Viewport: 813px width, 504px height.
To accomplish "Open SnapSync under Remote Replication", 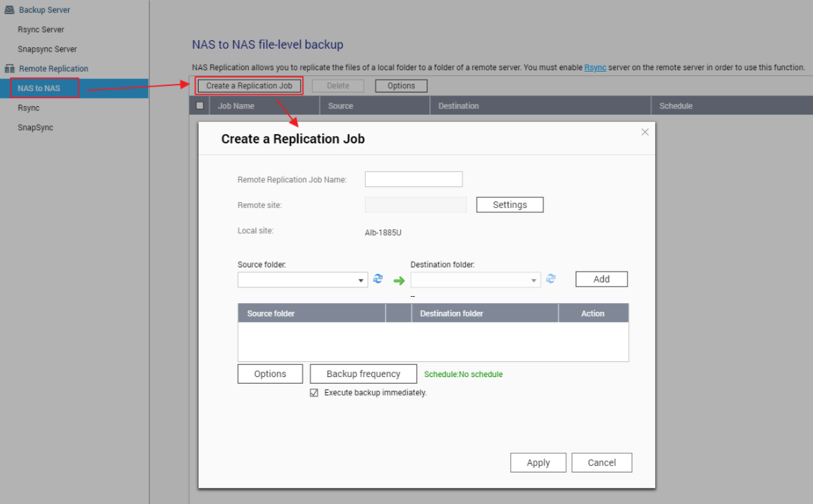I will pyautogui.click(x=35, y=128).
